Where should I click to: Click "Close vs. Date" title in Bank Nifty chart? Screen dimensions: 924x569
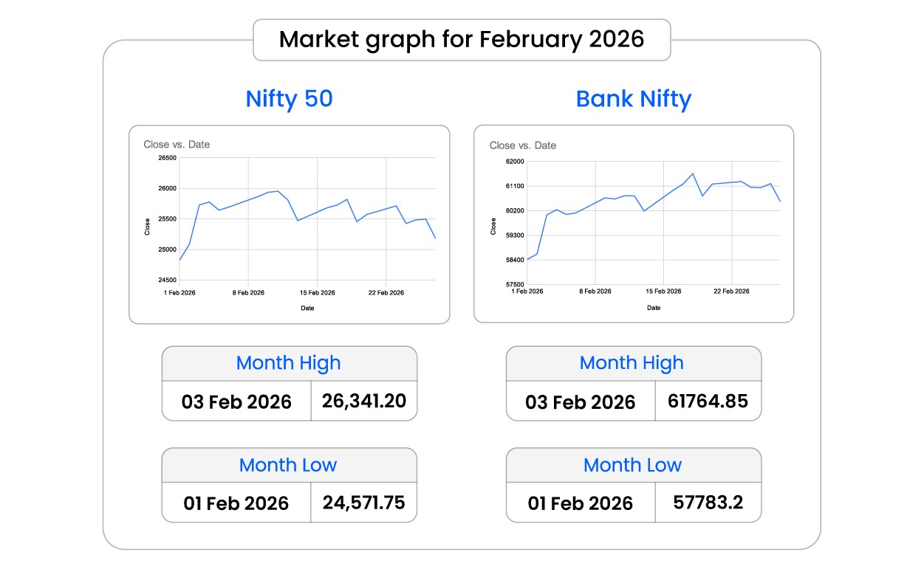[x=523, y=145]
